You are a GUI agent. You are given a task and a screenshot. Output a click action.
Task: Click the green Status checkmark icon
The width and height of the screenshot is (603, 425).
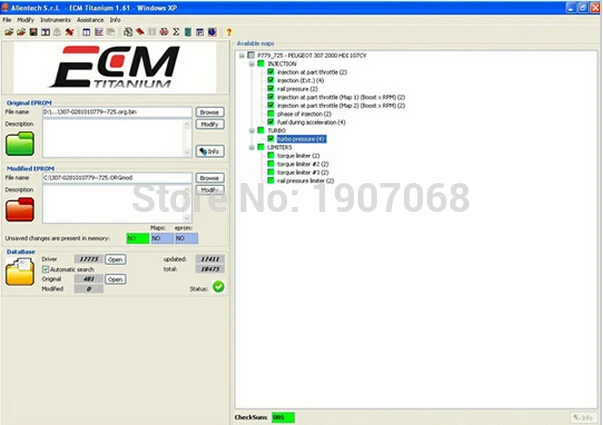[x=218, y=287]
